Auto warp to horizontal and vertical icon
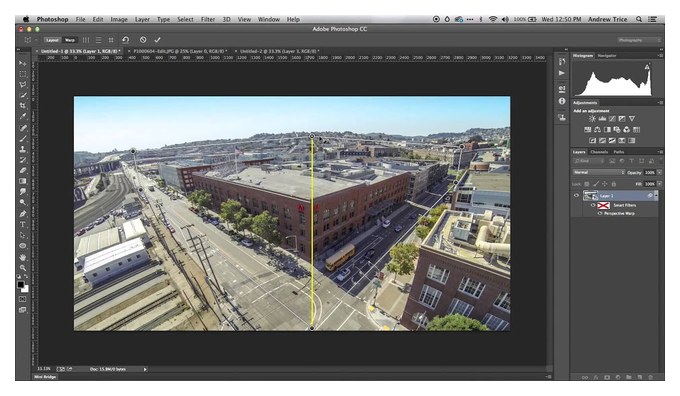680x396 pixels. [x=111, y=40]
